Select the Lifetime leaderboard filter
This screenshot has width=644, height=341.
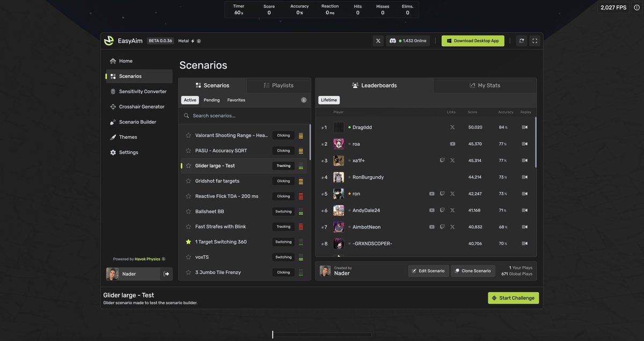click(329, 100)
